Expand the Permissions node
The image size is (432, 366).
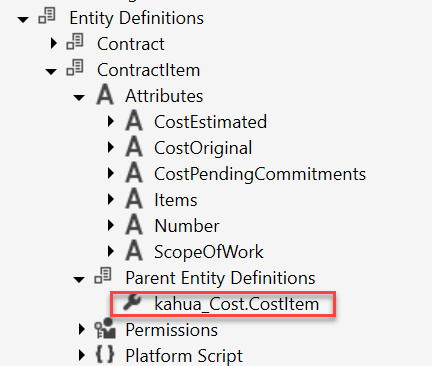pos(82,329)
